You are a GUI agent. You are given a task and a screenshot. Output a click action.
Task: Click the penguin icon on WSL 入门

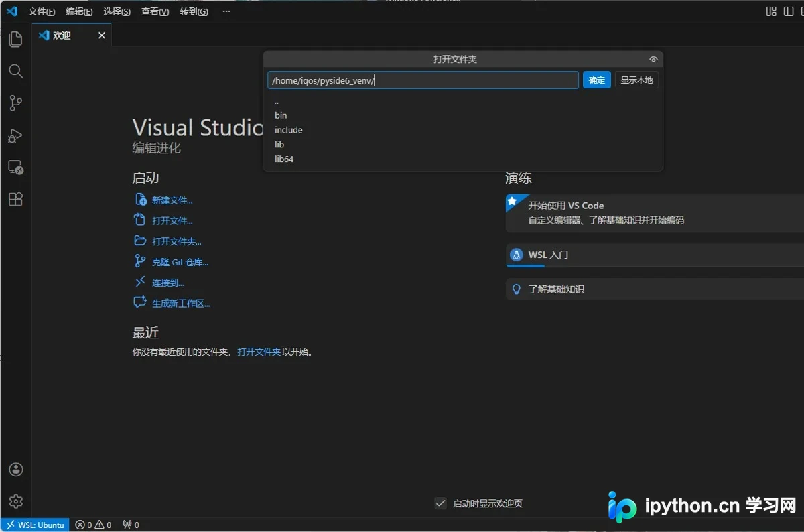click(516, 255)
